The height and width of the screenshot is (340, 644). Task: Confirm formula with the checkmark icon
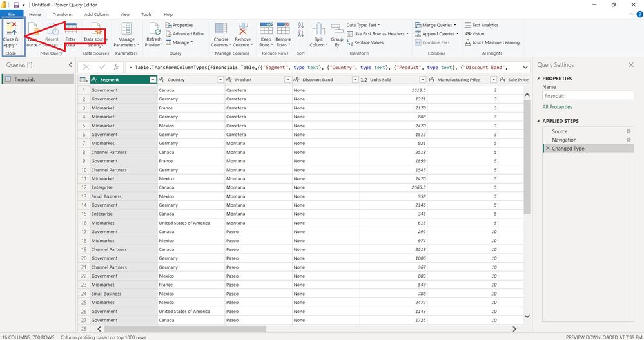coord(102,67)
